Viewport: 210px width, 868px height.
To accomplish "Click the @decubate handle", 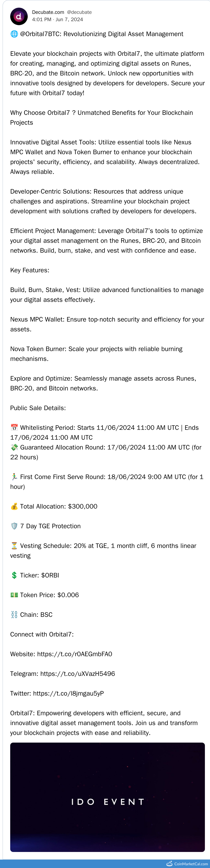I will pos(79,12).
